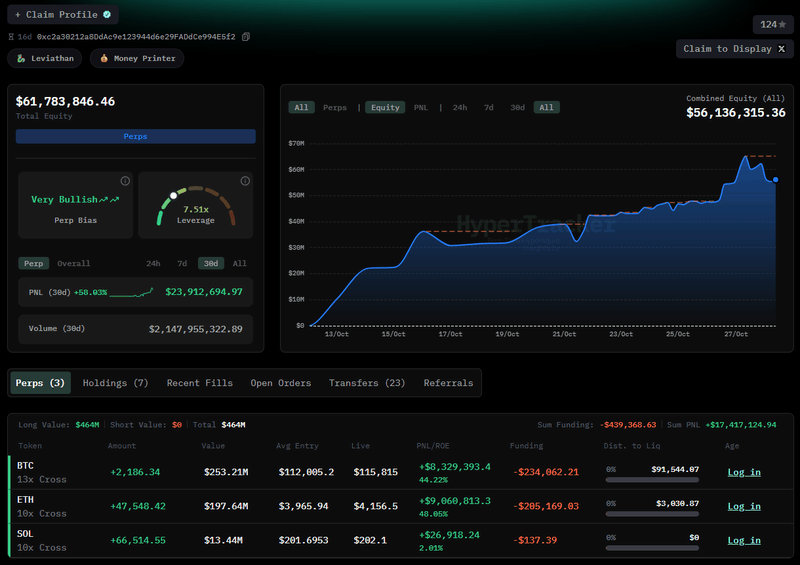
Task: Click the $56,136,315.36 combined equity value
Action: click(736, 113)
